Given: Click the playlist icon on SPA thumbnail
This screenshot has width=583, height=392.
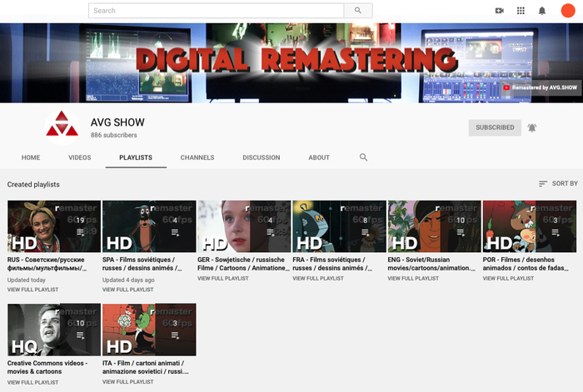Looking at the screenshot, I should pyautogui.click(x=175, y=232).
